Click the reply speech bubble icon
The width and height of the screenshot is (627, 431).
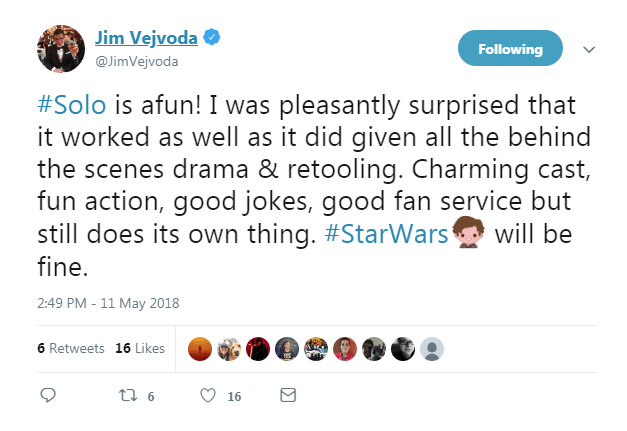47,396
